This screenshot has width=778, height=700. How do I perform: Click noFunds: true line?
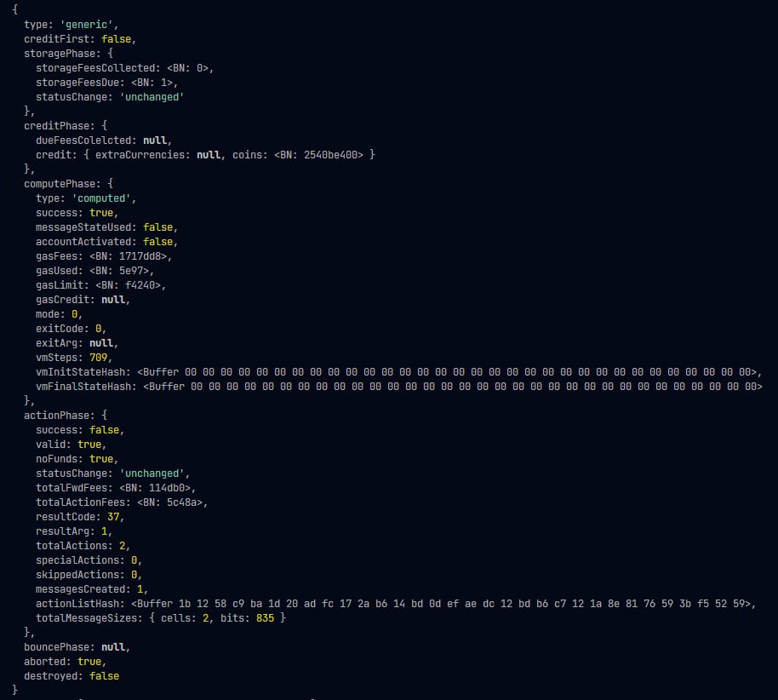click(77, 459)
